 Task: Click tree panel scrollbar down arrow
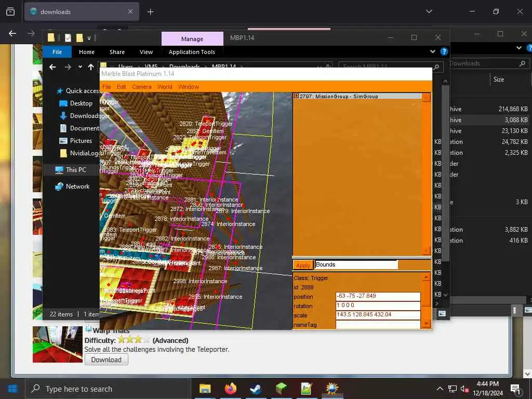pyautogui.click(x=426, y=251)
